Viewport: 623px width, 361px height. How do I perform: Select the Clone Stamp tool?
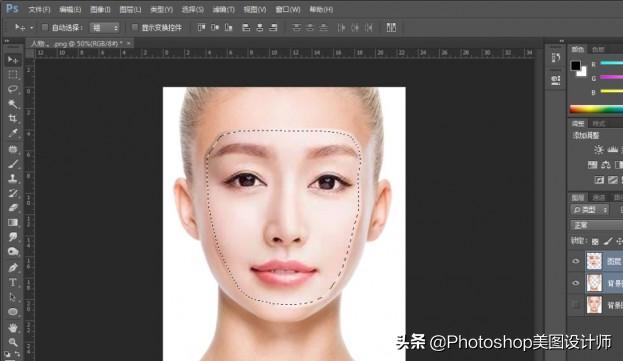[x=13, y=178]
